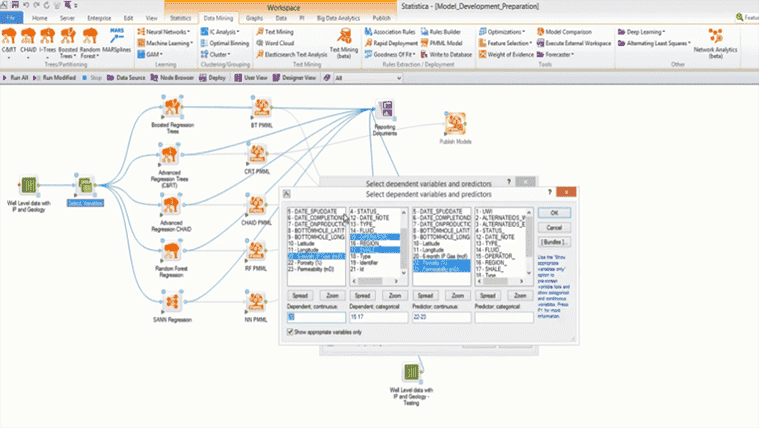Open the Node Browser
760x428 pixels.
(172, 78)
